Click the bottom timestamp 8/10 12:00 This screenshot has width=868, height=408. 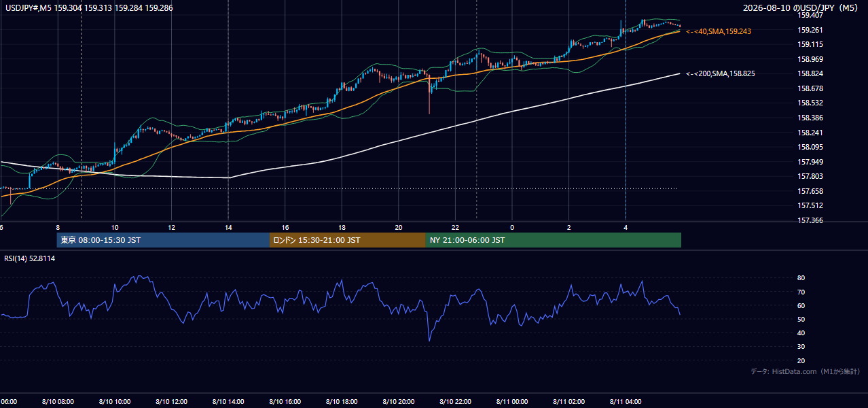coord(171,402)
